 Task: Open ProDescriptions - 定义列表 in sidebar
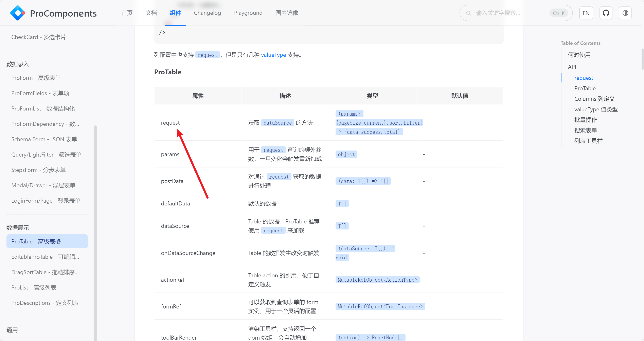coord(47,303)
